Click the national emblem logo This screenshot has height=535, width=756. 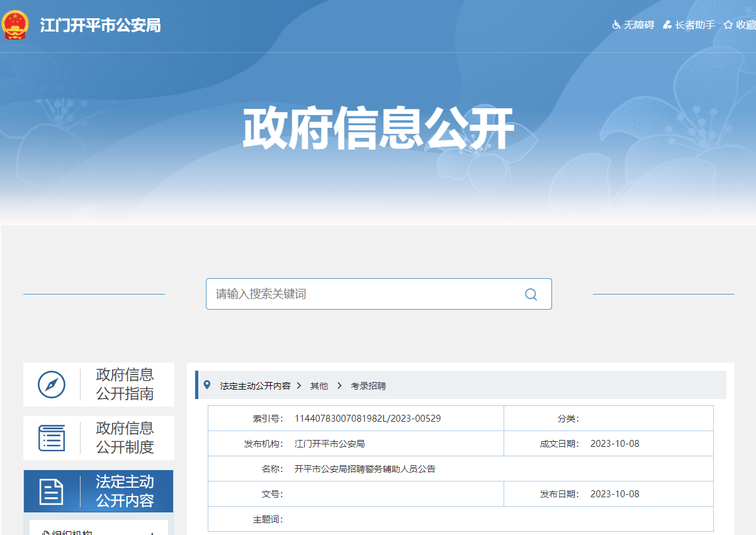click(x=15, y=24)
